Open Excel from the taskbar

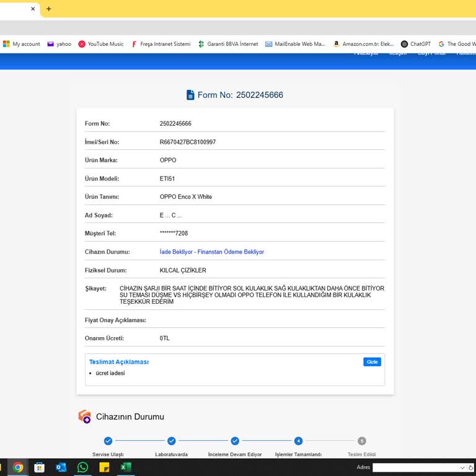click(x=125, y=467)
